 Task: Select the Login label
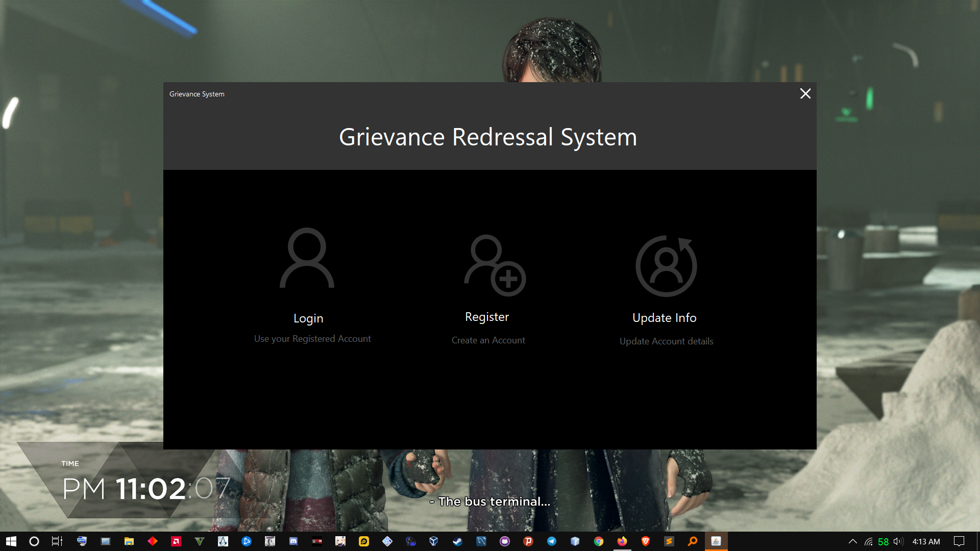(x=308, y=318)
